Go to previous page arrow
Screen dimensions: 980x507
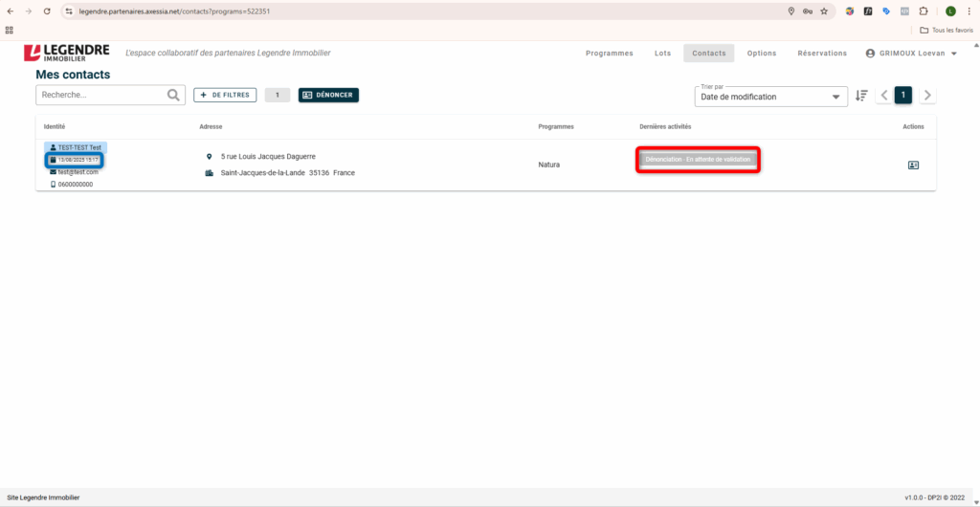pos(883,95)
